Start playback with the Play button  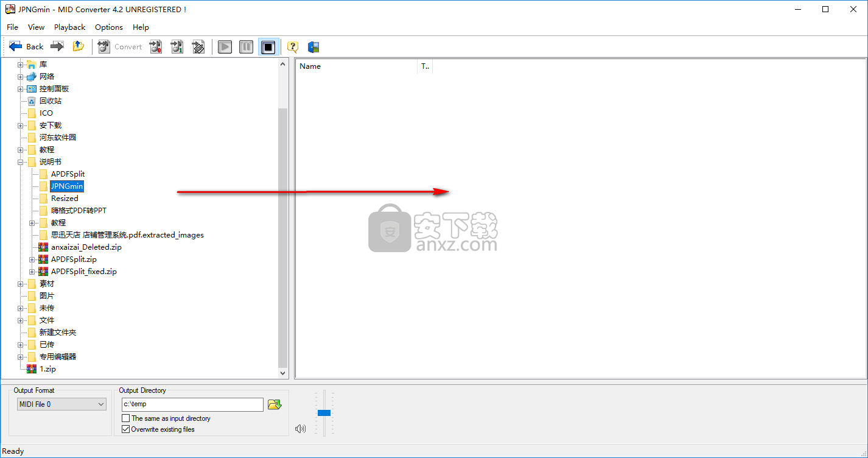point(225,47)
